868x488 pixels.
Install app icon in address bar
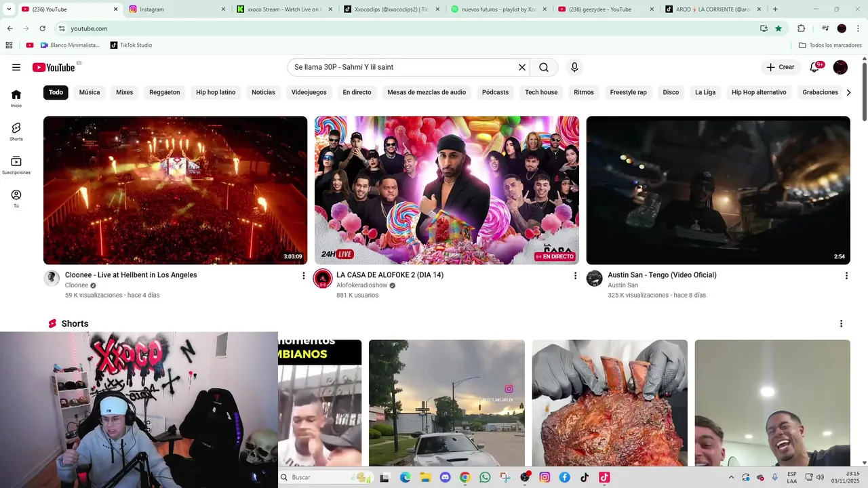(x=764, y=28)
